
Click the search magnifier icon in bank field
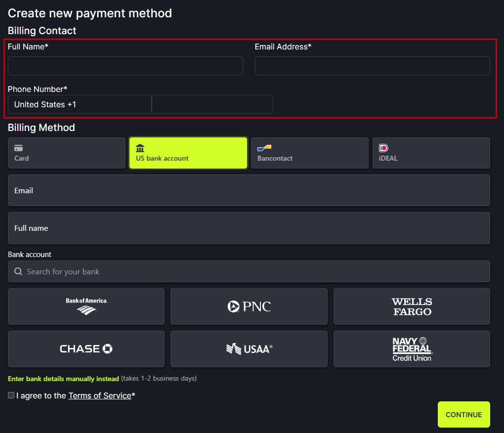(x=18, y=271)
